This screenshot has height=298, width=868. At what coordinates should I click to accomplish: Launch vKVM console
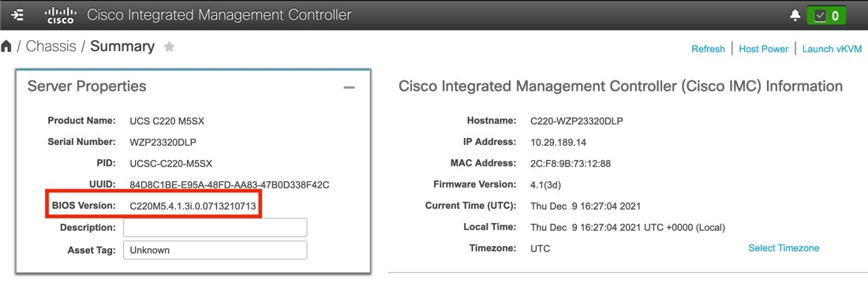pos(832,49)
